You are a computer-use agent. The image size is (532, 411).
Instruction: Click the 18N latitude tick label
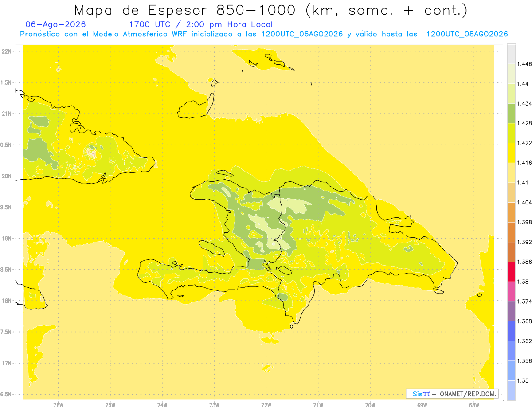(7, 301)
